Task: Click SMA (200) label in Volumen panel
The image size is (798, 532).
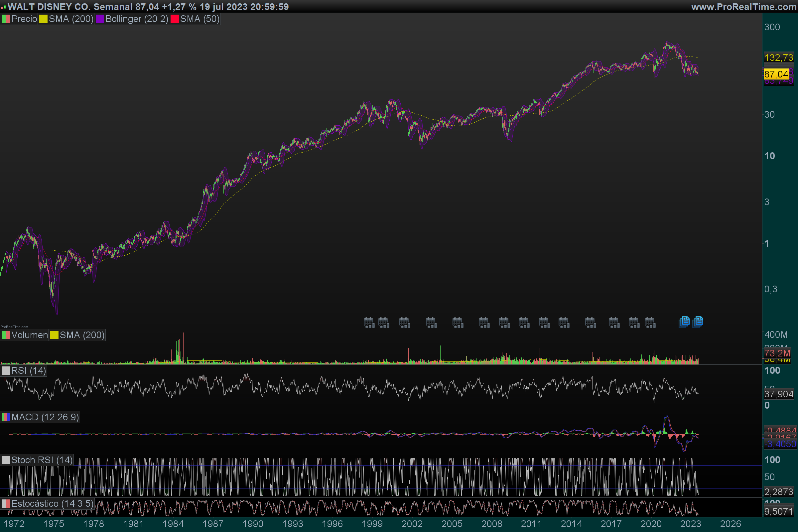Action: point(82,335)
